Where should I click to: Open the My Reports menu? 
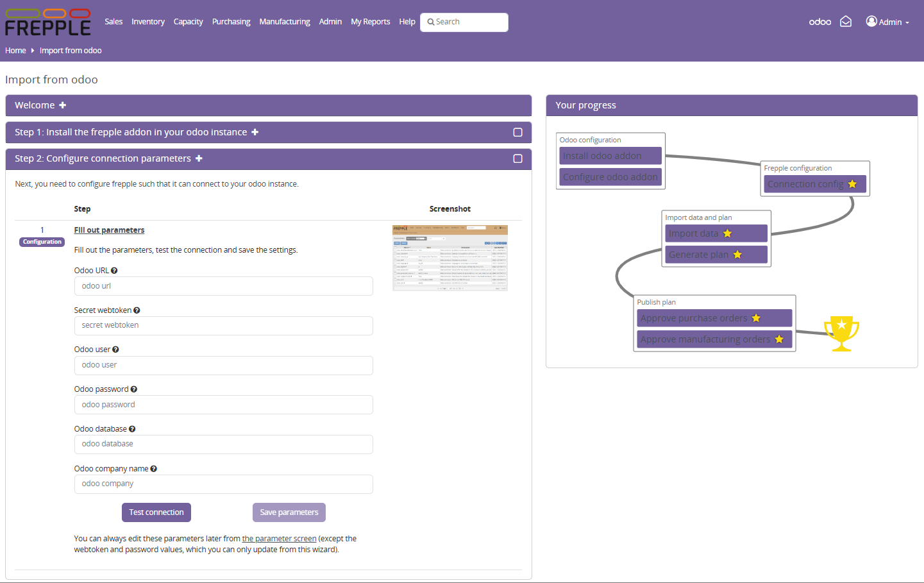click(370, 22)
